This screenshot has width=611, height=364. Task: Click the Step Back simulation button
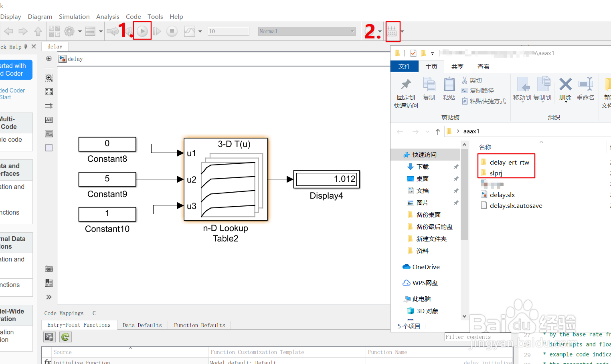pos(129,31)
